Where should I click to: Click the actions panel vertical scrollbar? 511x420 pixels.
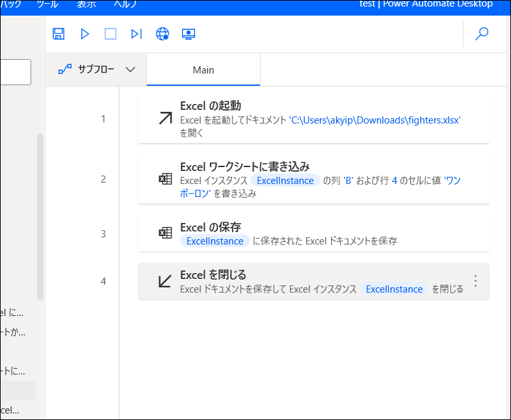click(40, 217)
